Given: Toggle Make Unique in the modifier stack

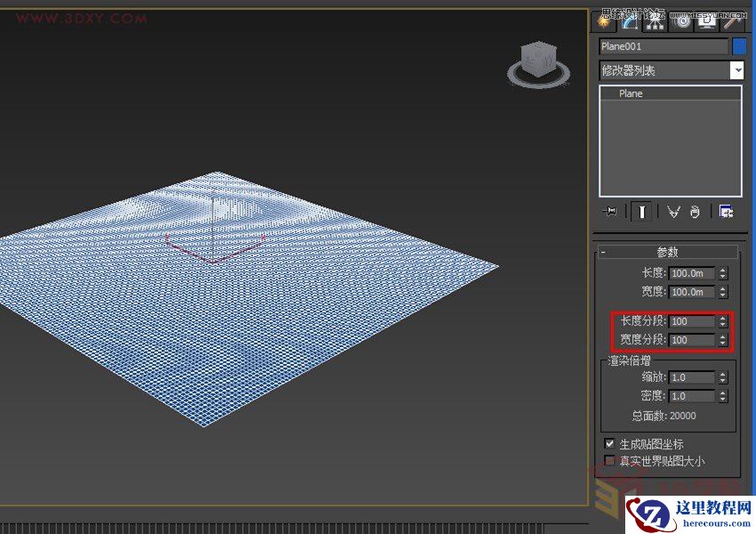Looking at the screenshot, I should [x=672, y=212].
